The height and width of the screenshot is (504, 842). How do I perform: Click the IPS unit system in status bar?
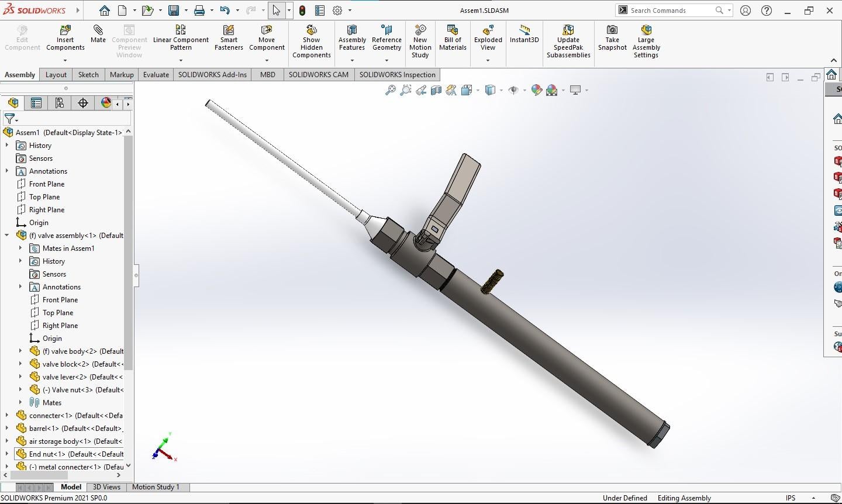(791, 498)
